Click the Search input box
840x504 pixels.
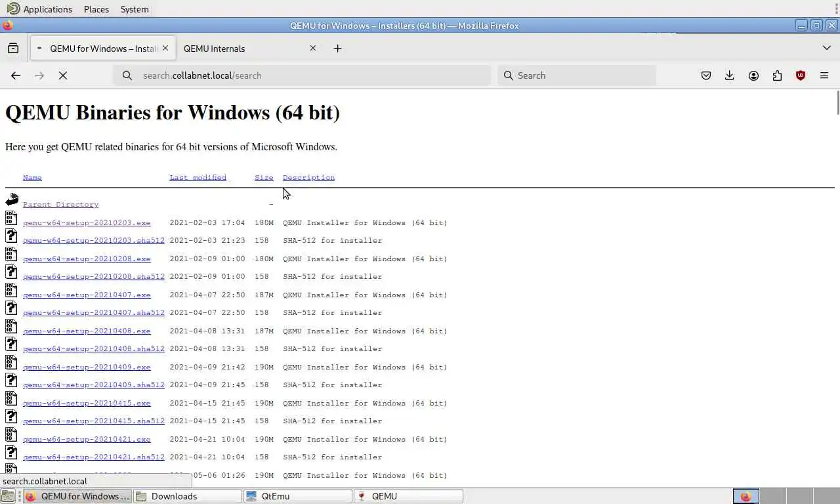pyautogui.click(x=577, y=75)
